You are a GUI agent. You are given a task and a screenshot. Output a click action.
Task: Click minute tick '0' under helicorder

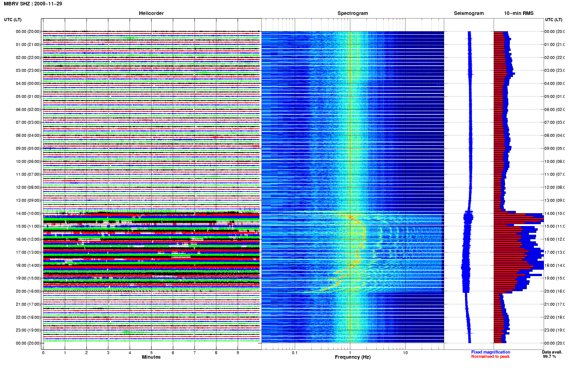(x=43, y=353)
